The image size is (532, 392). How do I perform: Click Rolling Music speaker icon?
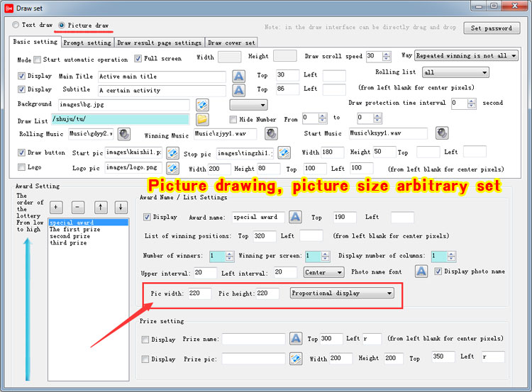point(124,134)
